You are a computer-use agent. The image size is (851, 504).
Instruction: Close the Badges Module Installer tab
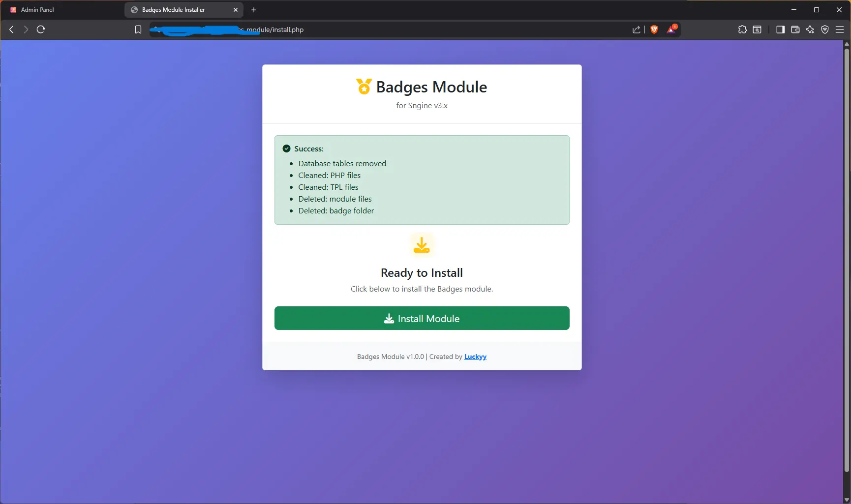236,10
